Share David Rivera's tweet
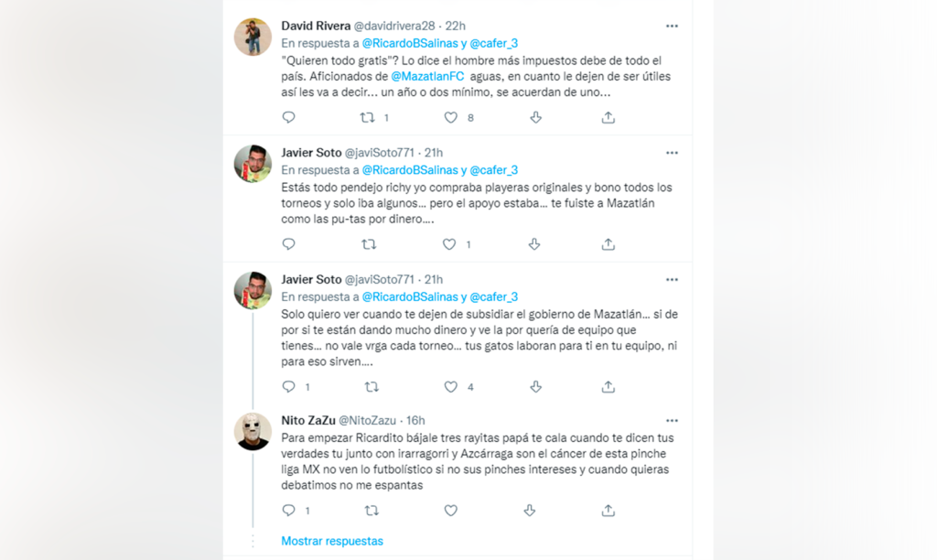Viewport: 937px width, 560px height. (x=608, y=117)
